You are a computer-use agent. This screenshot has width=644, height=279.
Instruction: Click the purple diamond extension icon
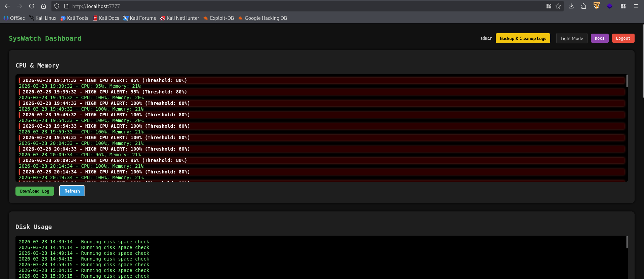click(610, 6)
